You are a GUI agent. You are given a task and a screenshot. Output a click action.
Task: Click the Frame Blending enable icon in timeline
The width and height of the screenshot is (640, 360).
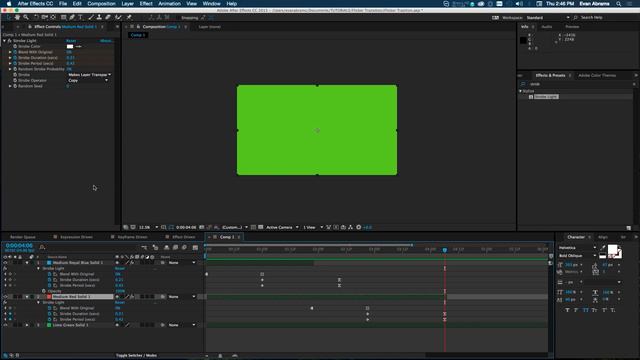(x=176, y=247)
